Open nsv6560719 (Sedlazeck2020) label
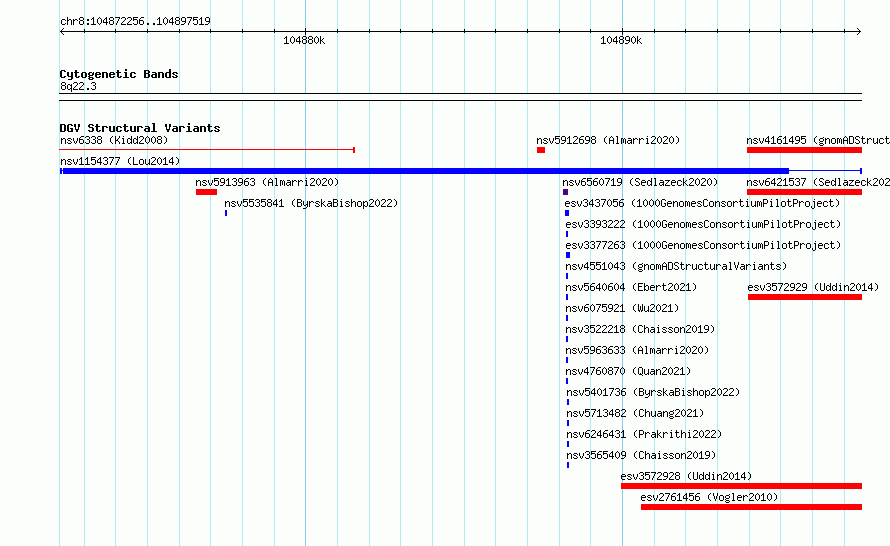 [640, 182]
